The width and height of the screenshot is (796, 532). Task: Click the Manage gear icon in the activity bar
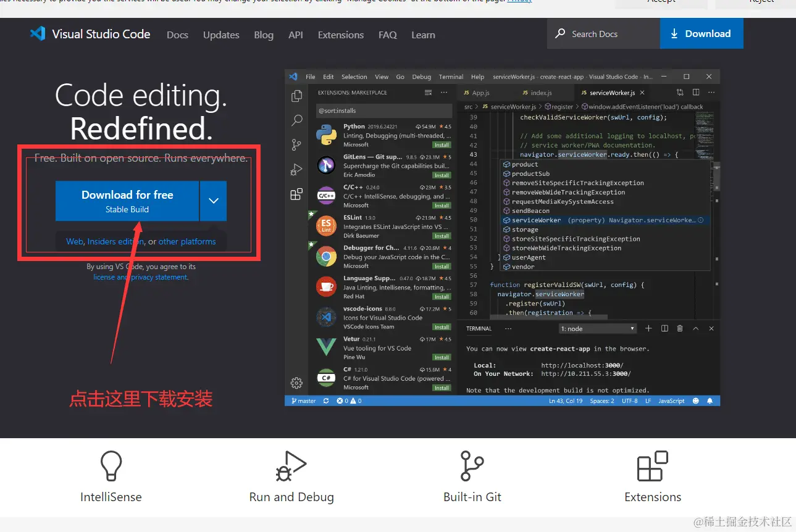pyautogui.click(x=296, y=383)
